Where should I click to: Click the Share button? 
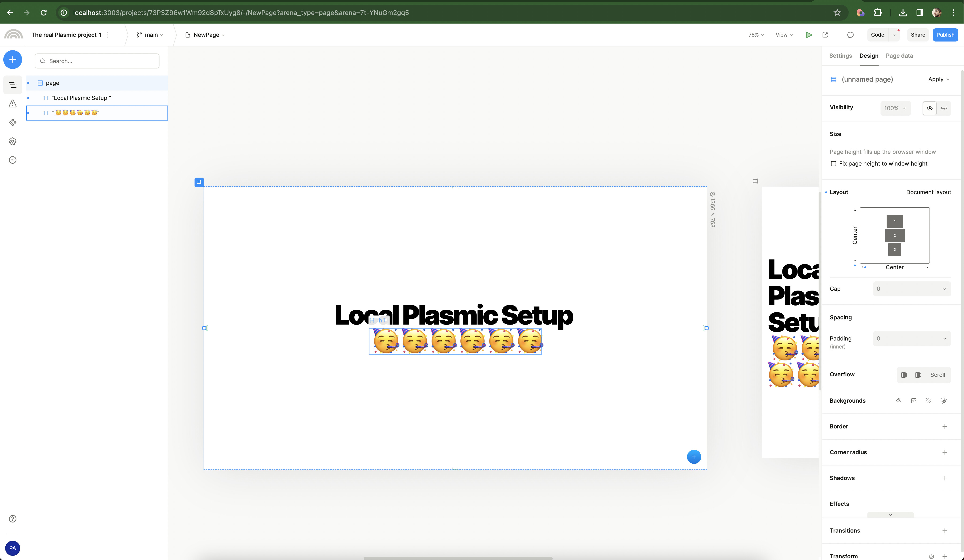(918, 35)
